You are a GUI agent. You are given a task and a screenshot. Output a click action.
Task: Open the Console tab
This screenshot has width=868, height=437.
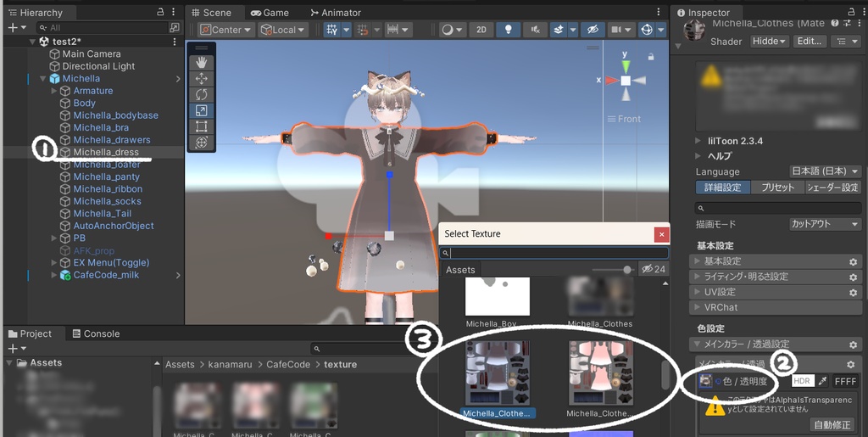(x=97, y=333)
